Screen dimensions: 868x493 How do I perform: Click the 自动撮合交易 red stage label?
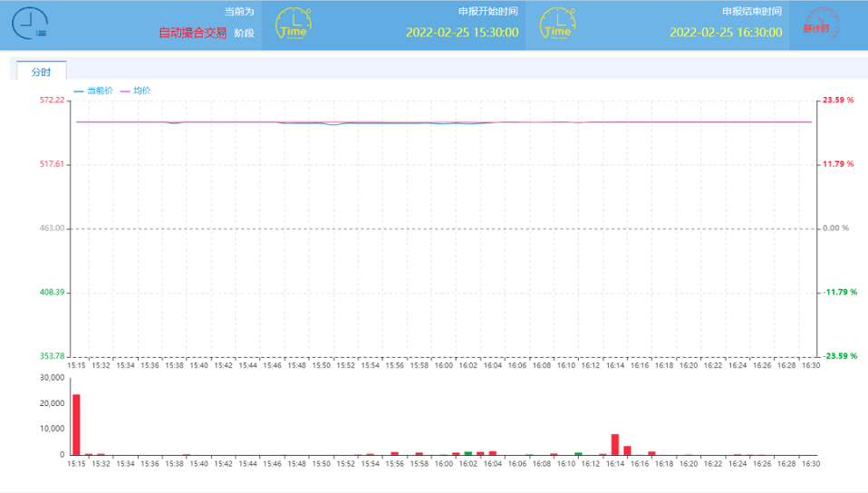click(192, 33)
